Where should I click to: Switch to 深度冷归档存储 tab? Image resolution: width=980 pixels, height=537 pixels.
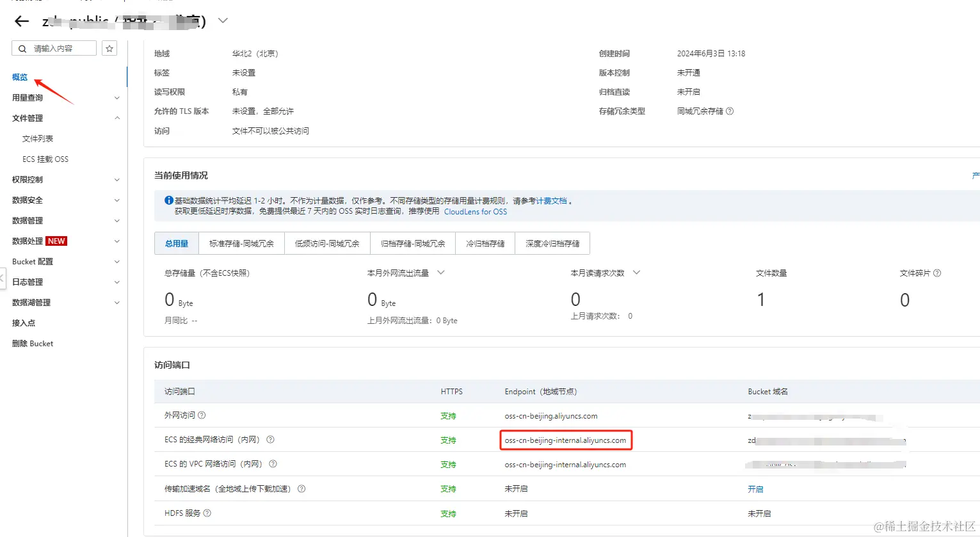[x=552, y=244]
